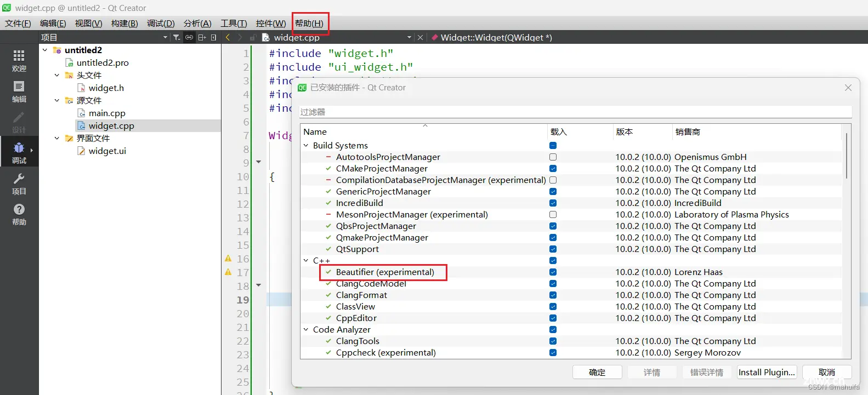Open the 调试(D) menu
868x395 pixels.
click(x=161, y=23)
